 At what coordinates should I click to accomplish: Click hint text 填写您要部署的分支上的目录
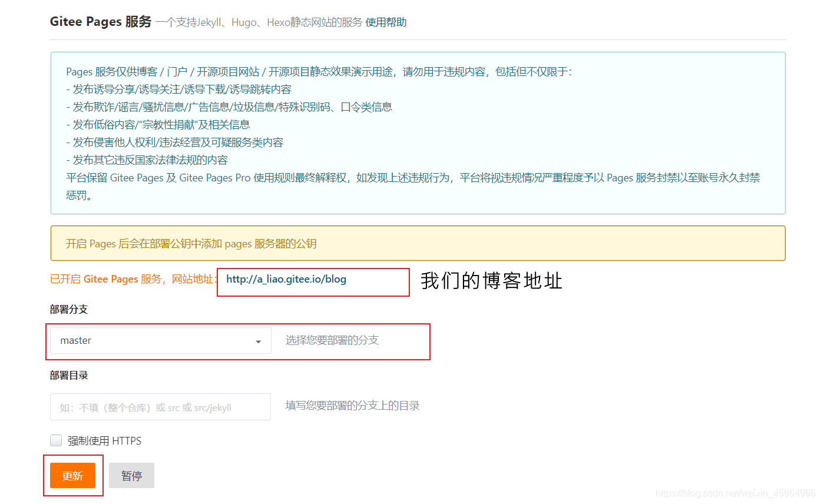click(x=353, y=406)
